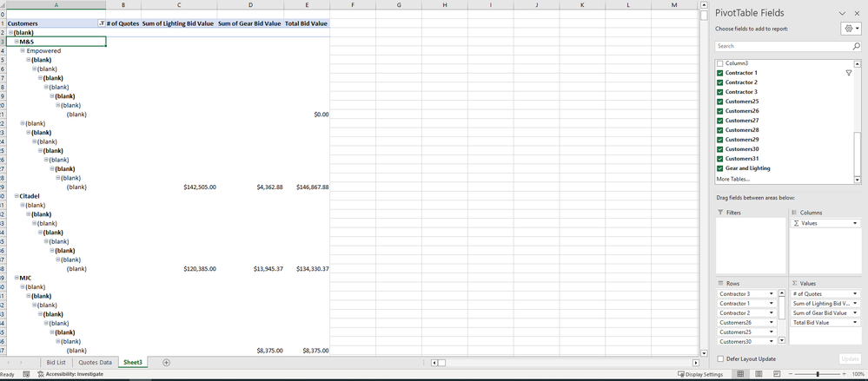Collapse the Empowered row group
Image resolution: width=868 pixels, height=381 pixels.
23,51
